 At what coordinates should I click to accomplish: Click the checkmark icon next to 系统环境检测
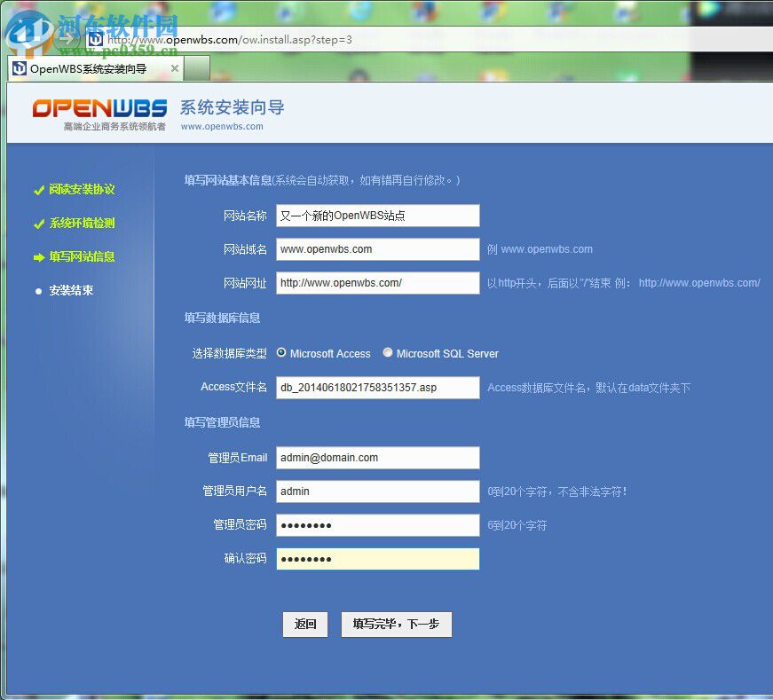(39, 223)
